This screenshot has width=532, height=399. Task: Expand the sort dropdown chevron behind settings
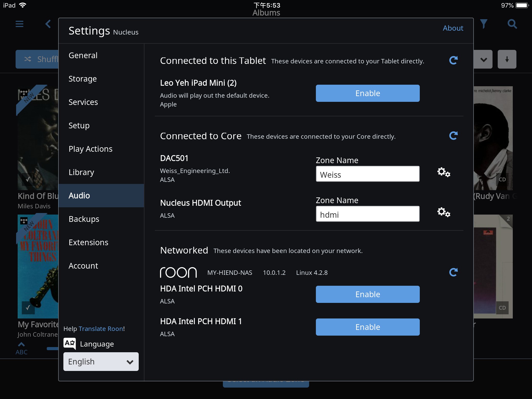[483, 59]
